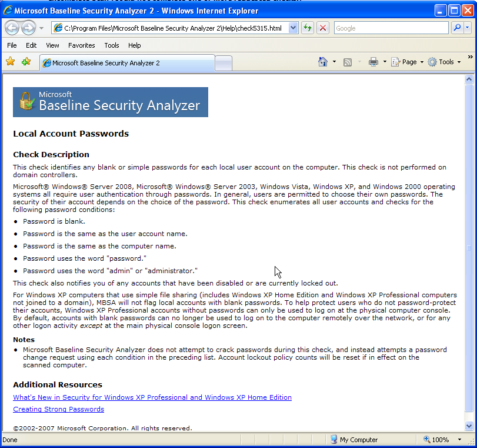Expand the Print options dropdown arrow
The width and height of the screenshot is (477, 448).
[x=385, y=62]
